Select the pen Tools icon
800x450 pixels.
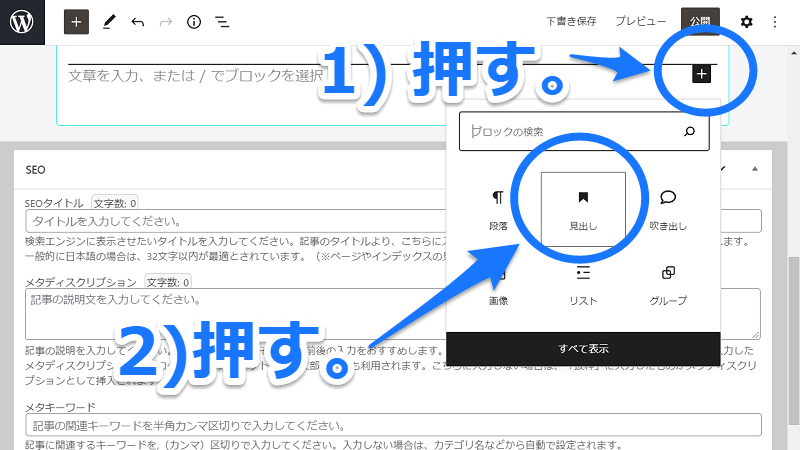(109, 21)
